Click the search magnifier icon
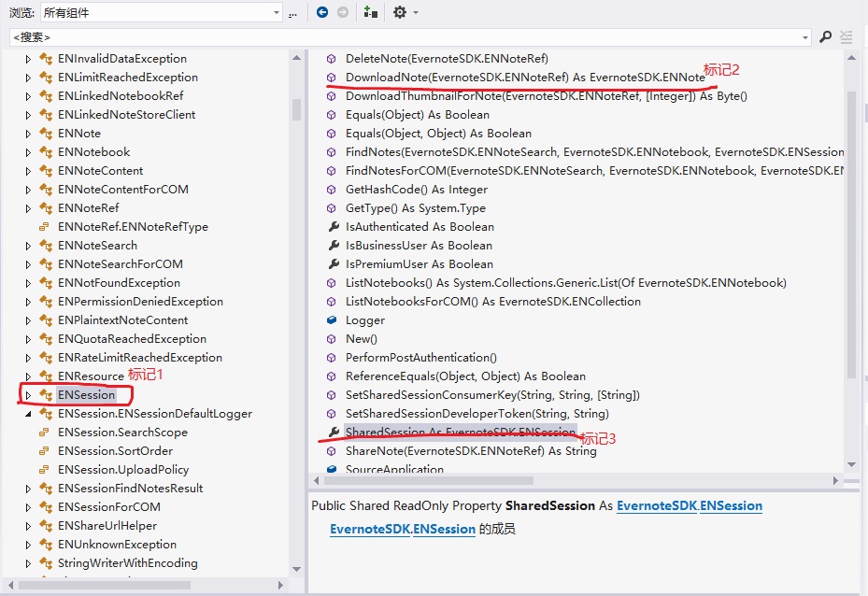Screen dimensions: 868x596 [825, 37]
